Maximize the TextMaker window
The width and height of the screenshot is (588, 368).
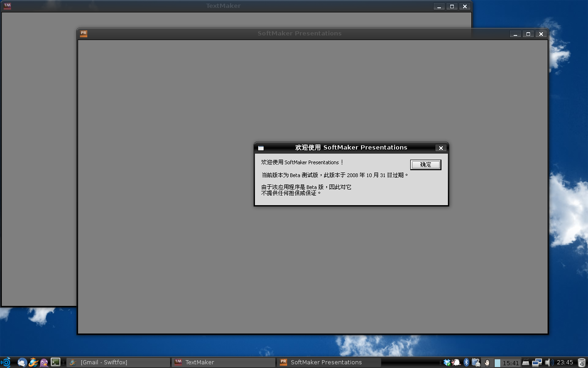click(452, 6)
